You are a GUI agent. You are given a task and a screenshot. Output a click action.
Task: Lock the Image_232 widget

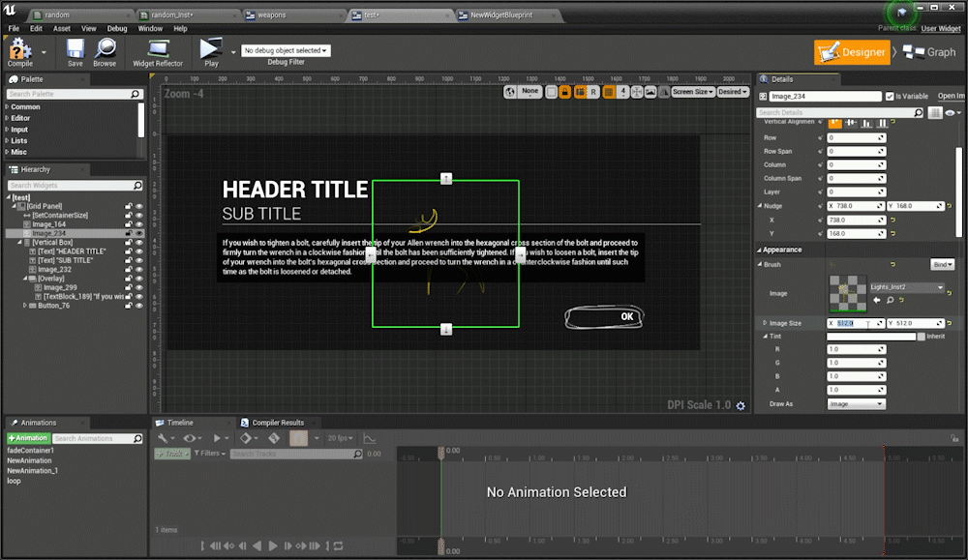(x=129, y=270)
